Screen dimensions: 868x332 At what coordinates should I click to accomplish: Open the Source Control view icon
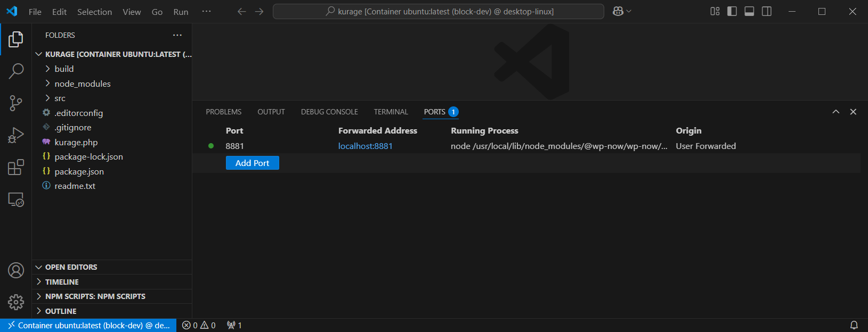[16, 103]
